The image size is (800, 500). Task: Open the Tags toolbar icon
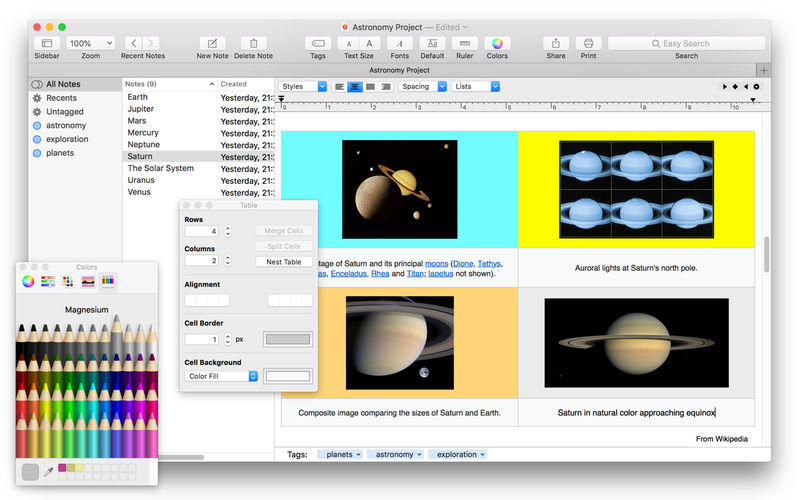pyautogui.click(x=318, y=44)
